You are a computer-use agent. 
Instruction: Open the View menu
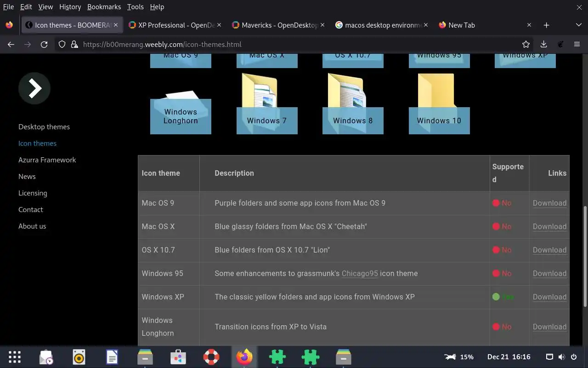(45, 7)
